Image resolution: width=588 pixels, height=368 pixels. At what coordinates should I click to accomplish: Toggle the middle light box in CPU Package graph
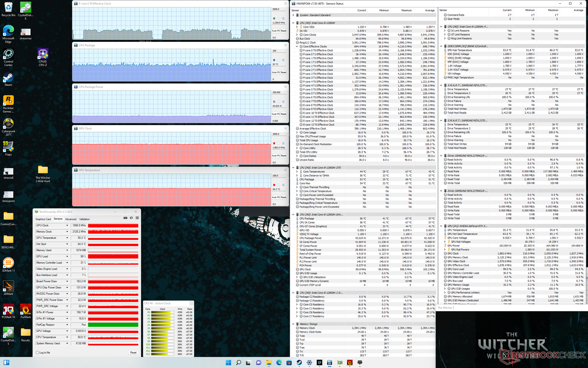[279, 60]
